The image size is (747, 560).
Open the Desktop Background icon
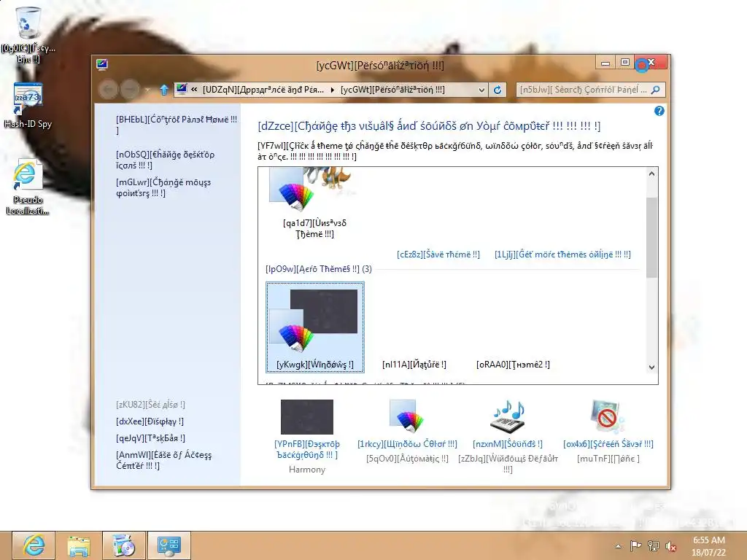tap(307, 416)
